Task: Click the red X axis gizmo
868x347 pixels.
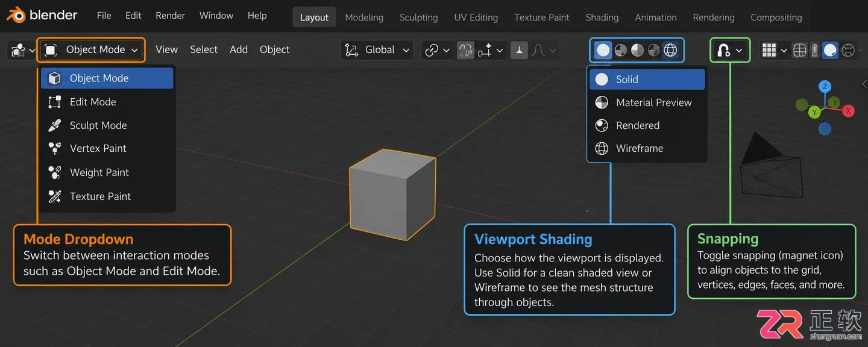Action: [848, 111]
